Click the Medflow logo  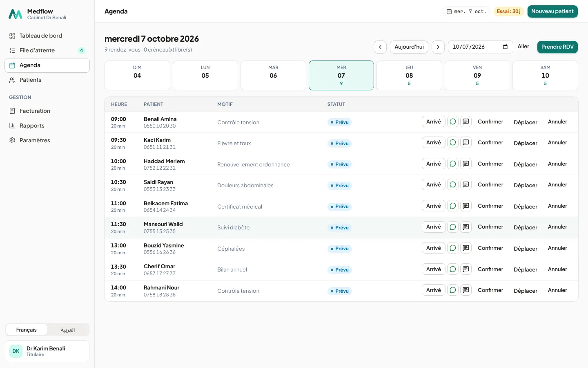click(16, 14)
